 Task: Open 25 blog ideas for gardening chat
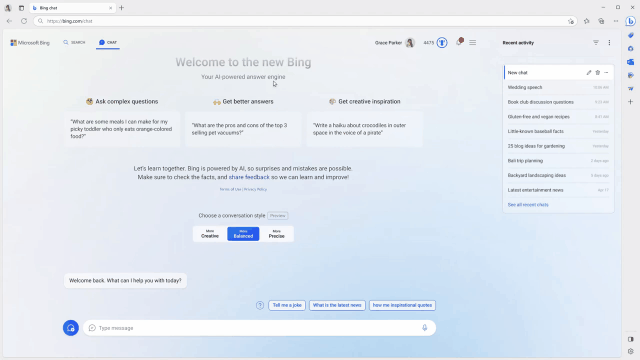click(x=558, y=146)
